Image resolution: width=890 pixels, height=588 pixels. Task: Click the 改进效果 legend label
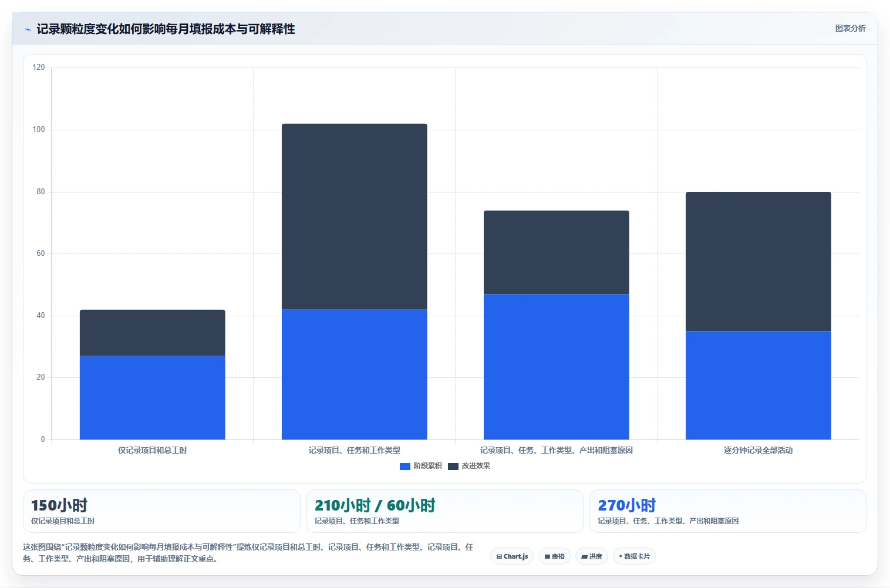point(476,466)
